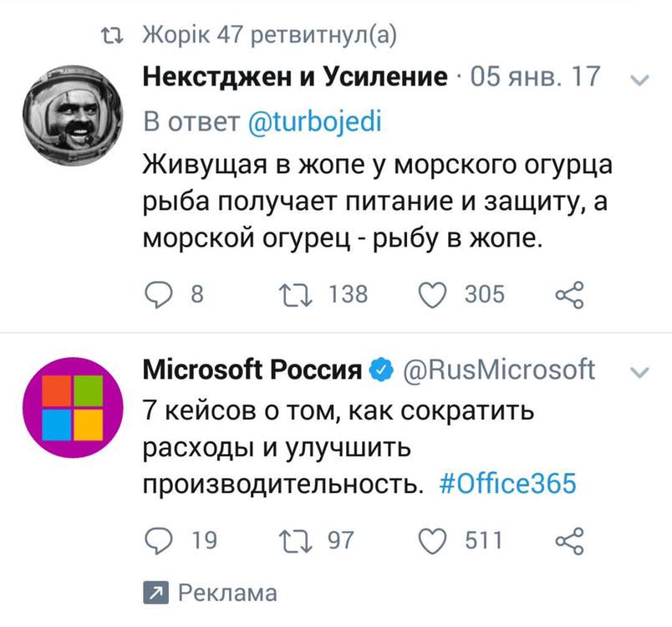672x627 pixels.
Task: Like the Microsoft Россия tweet
Action: pos(432,541)
